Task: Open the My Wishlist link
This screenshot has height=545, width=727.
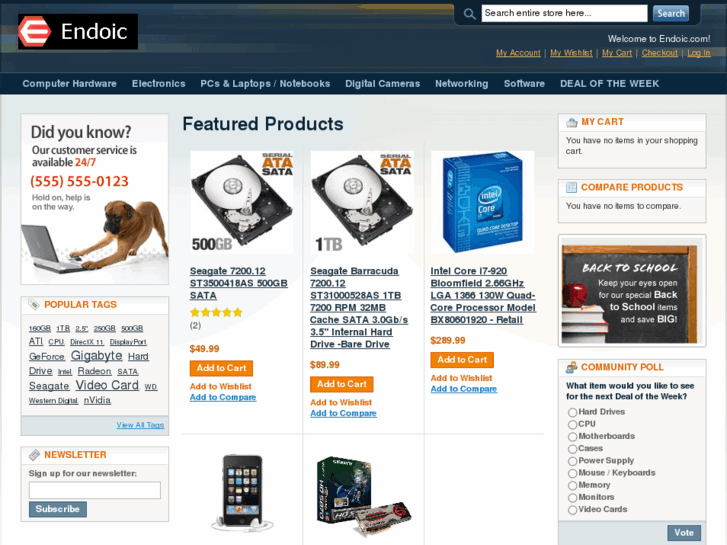Action: point(571,53)
